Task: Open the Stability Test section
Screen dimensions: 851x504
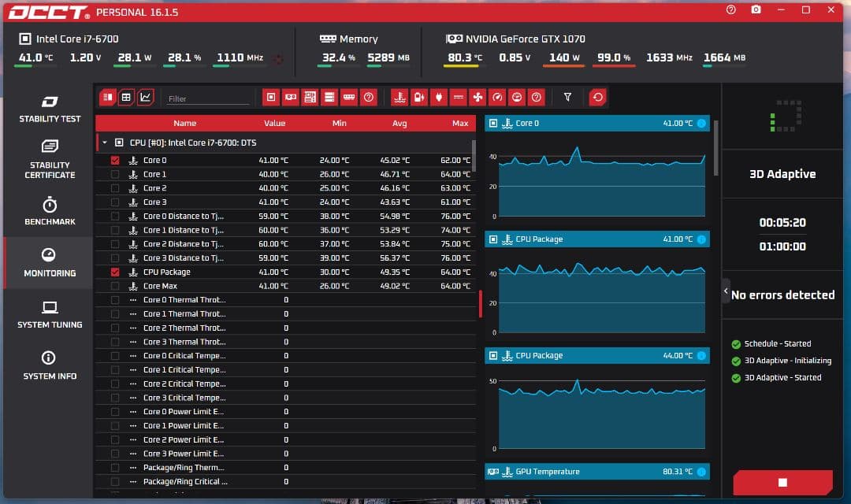Action: (x=50, y=109)
